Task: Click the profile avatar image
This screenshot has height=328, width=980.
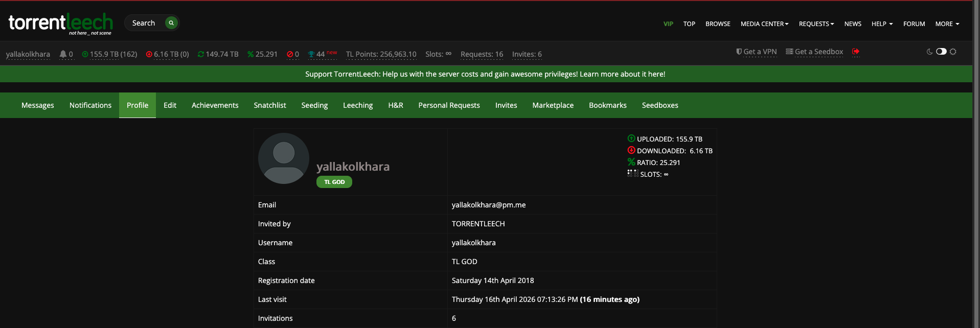Action: (284, 158)
